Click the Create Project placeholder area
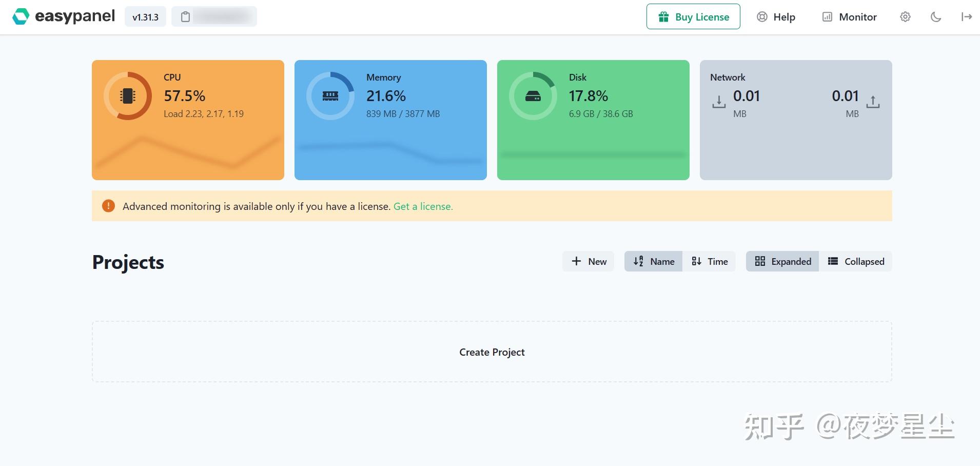Screen dimensions: 980x466 (x=492, y=352)
